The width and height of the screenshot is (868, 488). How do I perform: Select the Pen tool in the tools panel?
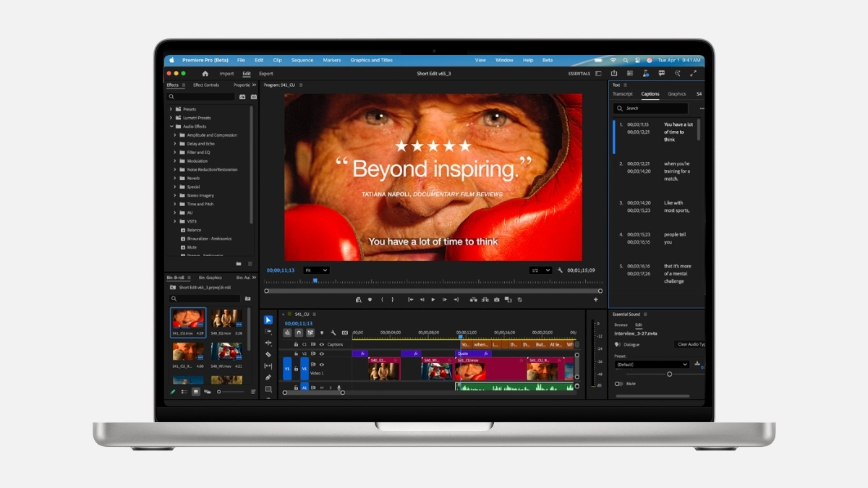pyautogui.click(x=268, y=377)
